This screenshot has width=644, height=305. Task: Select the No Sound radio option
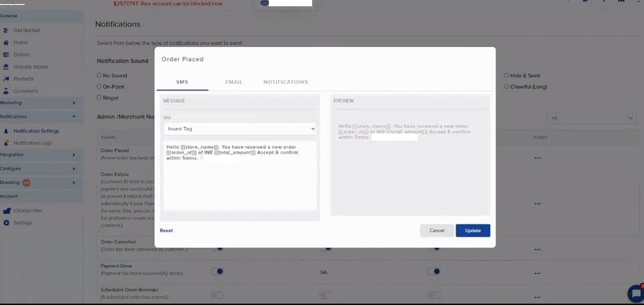pyautogui.click(x=99, y=76)
